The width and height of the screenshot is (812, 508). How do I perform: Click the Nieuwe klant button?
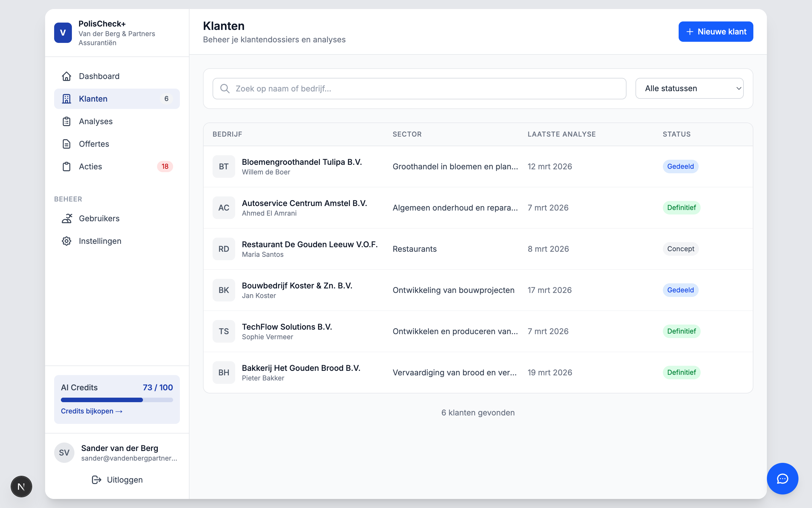click(x=716, y=32)
